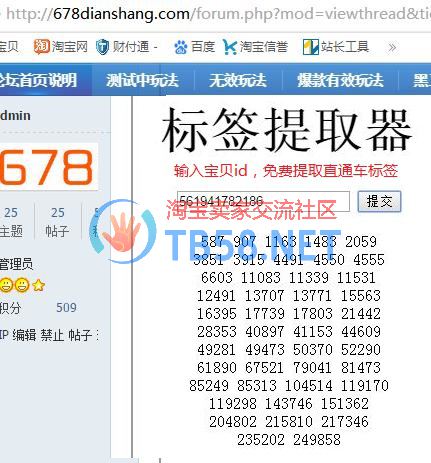
Task: Expand the bookmarks bar overflow chevron
Action: click(392, 47)
